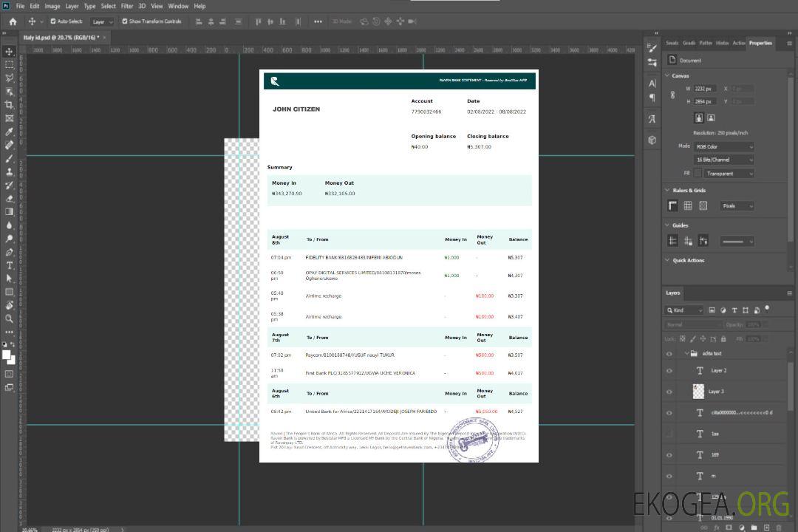Image resolution: width=798 pixels, height=532 pixels.
Task: Select the Blur tool
Action: (x=9, y=225)
